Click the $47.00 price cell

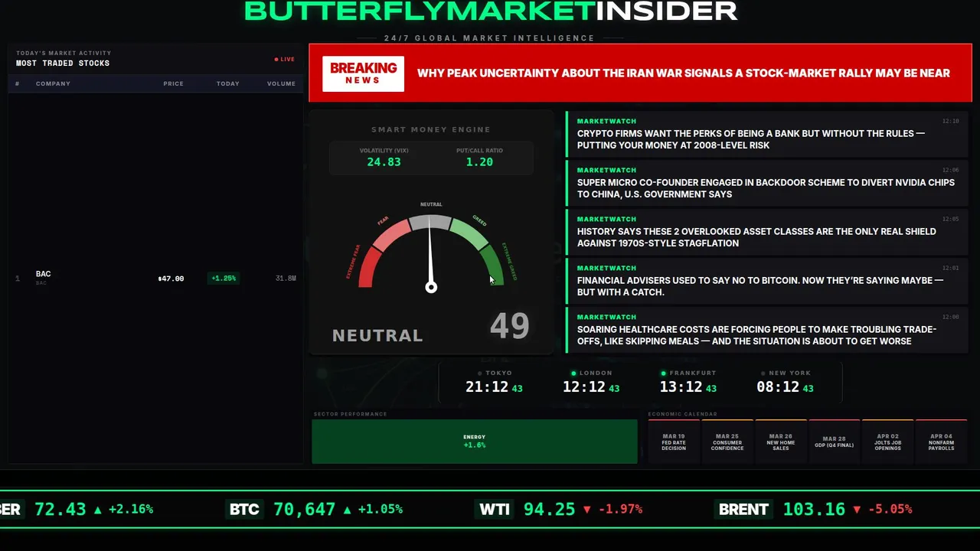pyautogui.click(x=171, y=279)
